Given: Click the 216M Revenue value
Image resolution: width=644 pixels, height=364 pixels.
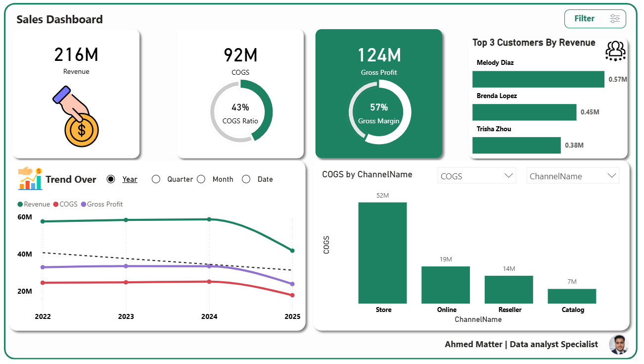Looking at the screenshot, I should click(x=76, y=54).
